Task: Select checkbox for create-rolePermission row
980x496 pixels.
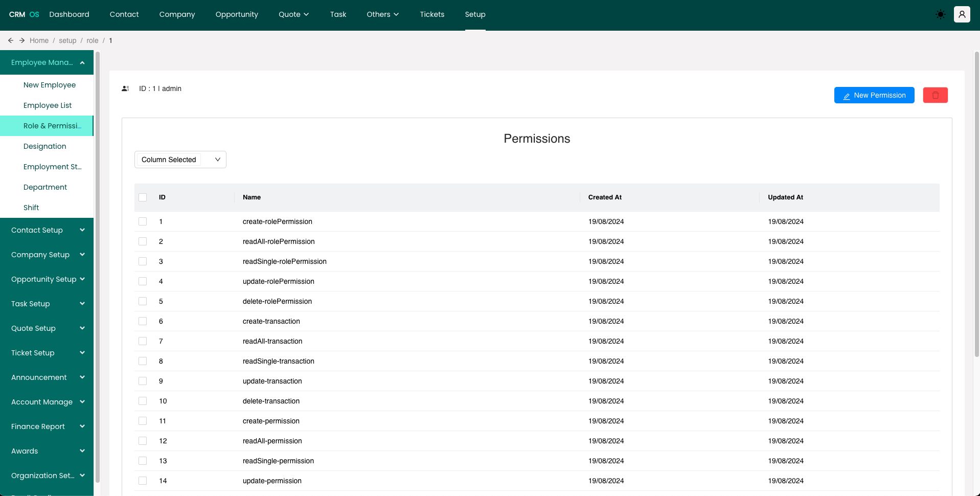Action: [143, 221]
